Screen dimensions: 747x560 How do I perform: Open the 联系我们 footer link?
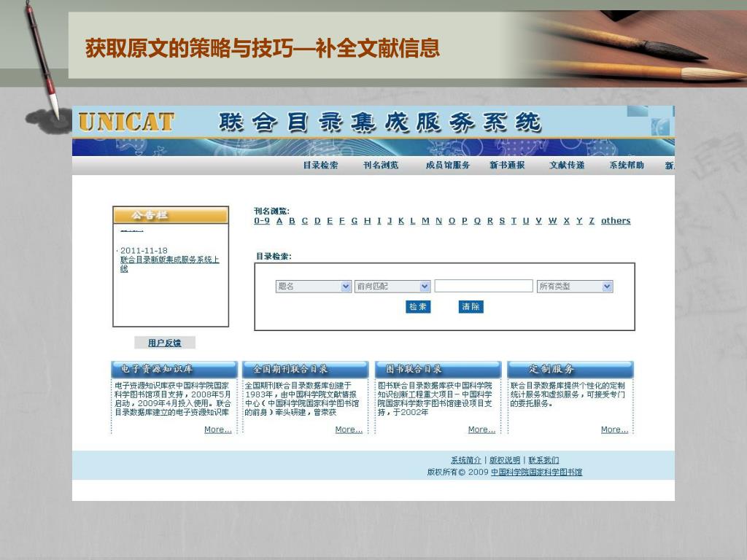point(543,460)
